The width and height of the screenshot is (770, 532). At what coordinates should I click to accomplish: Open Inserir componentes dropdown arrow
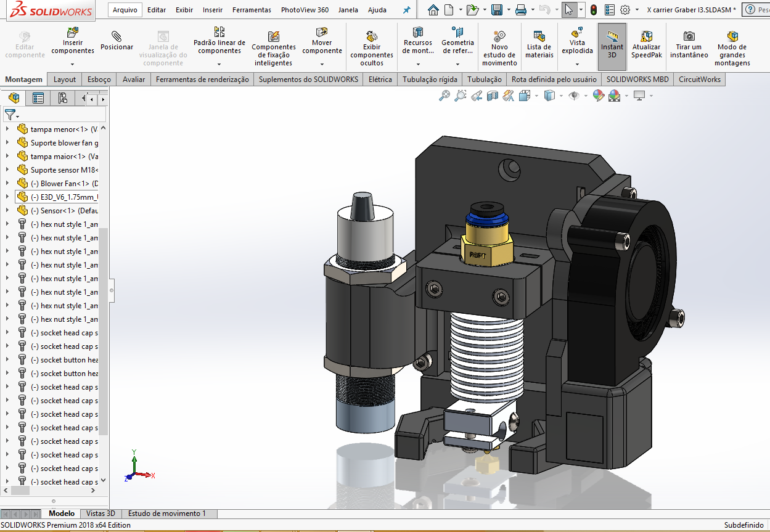73,64
